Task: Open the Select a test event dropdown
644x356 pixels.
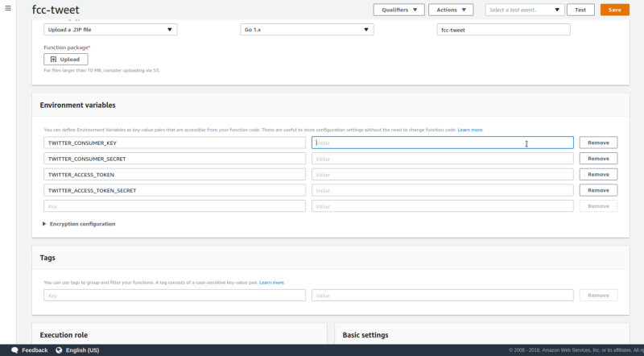Action: pos(525,10)
